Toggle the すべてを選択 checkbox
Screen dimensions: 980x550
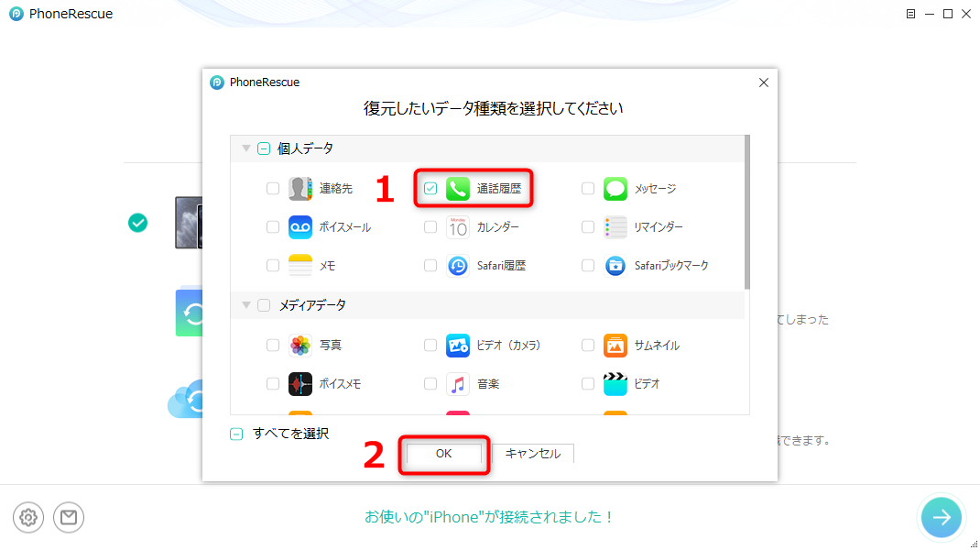pos(236,434)
